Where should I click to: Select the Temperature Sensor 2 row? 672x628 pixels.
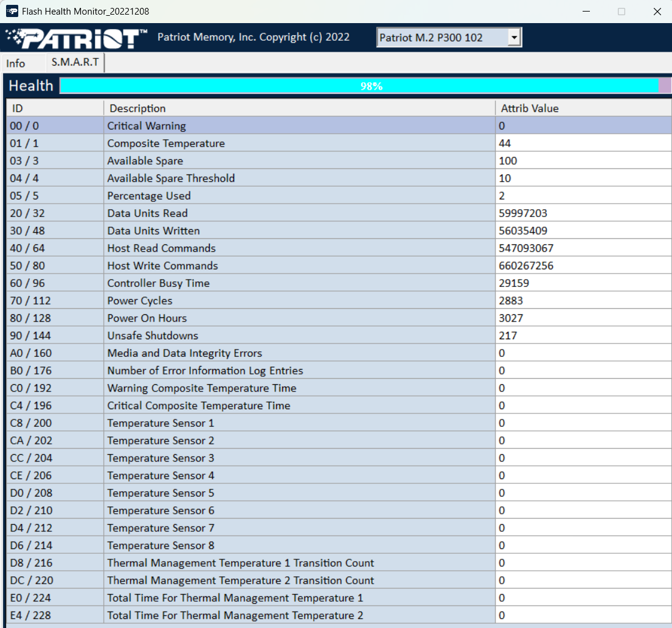coord(339,440)
